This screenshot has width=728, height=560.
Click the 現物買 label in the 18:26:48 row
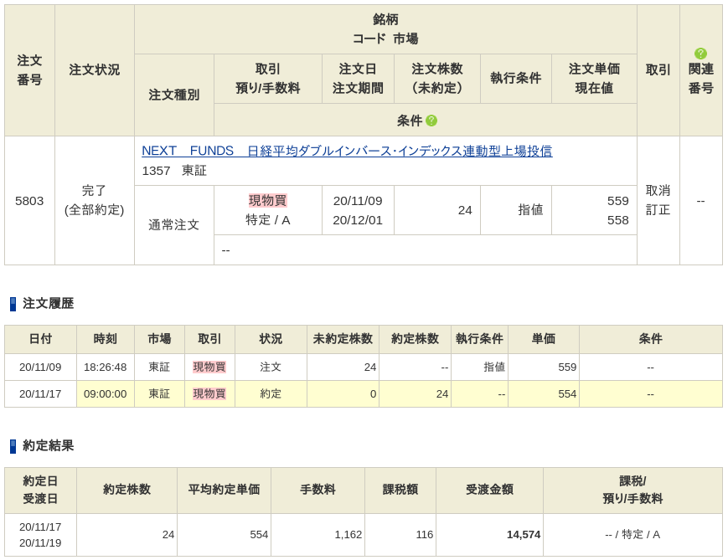(x=209, y=367)
